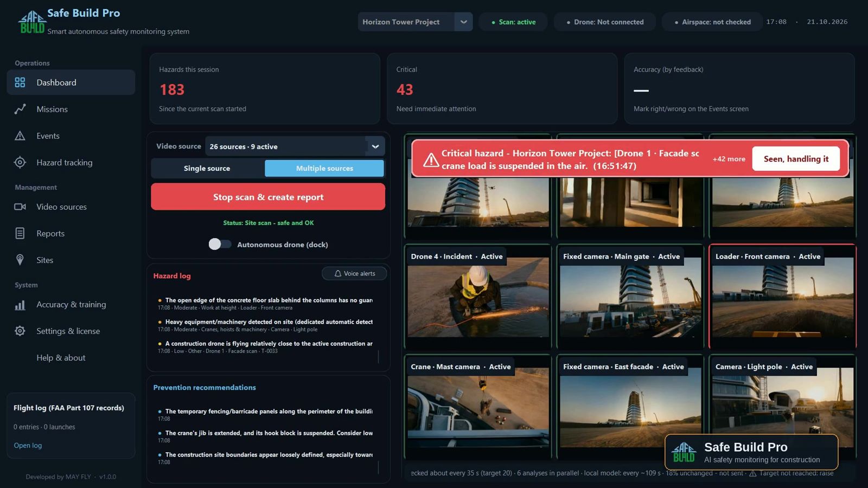Click Airspace: not checked status

pyautogui.click(x=712, y=22)
